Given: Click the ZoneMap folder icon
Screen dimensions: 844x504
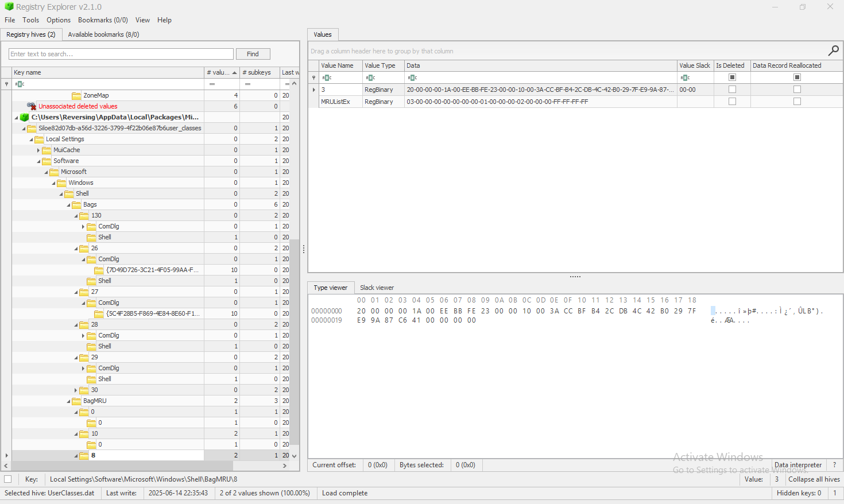Looking at the screenshot, I should point(76,95).
